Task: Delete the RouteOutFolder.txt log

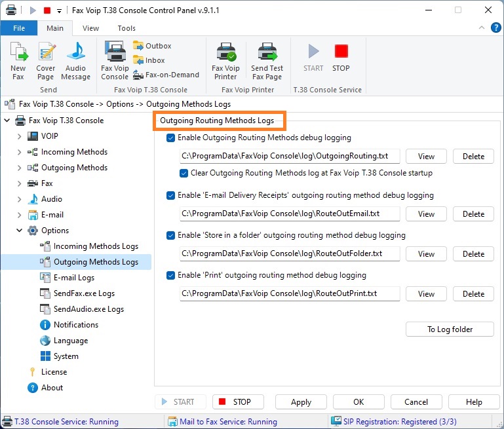Action: coord(473,254)
